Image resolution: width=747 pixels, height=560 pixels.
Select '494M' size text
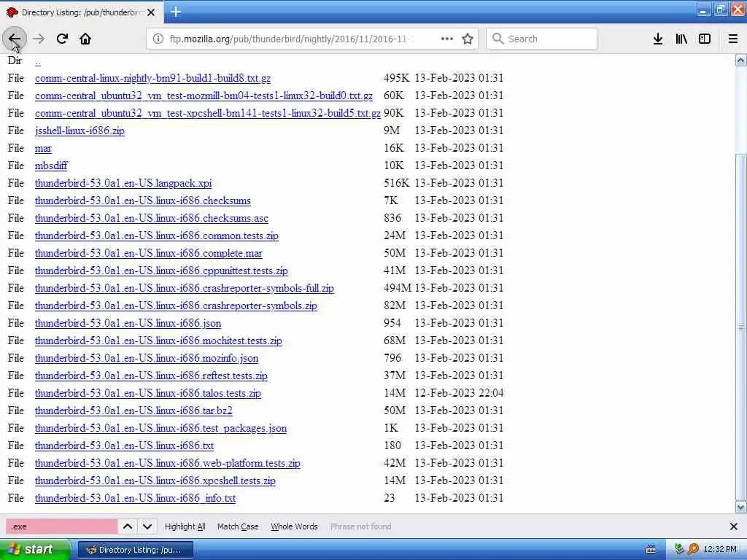point(397,288)
